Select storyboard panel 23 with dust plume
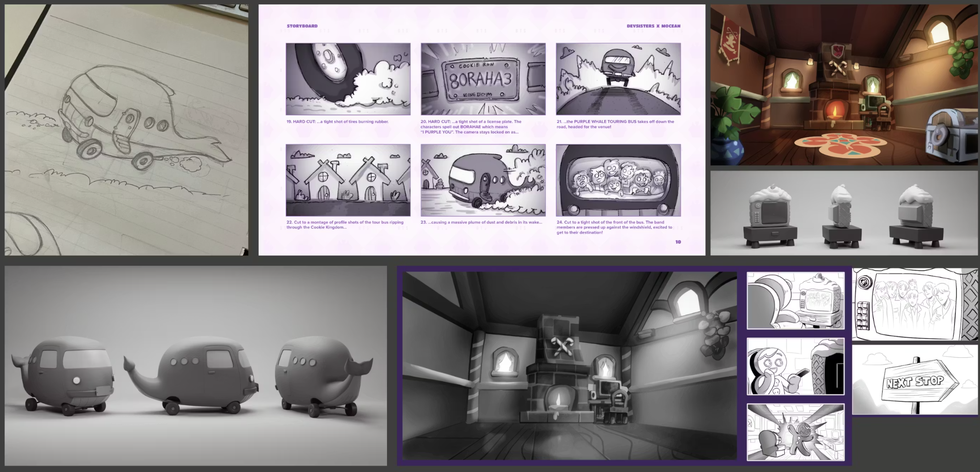 (483, 180)
